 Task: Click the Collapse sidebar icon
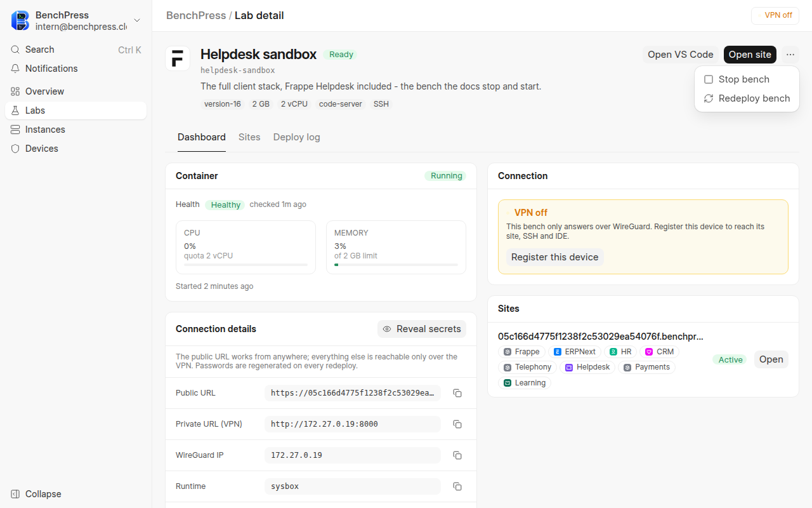(x=15, y=494)
